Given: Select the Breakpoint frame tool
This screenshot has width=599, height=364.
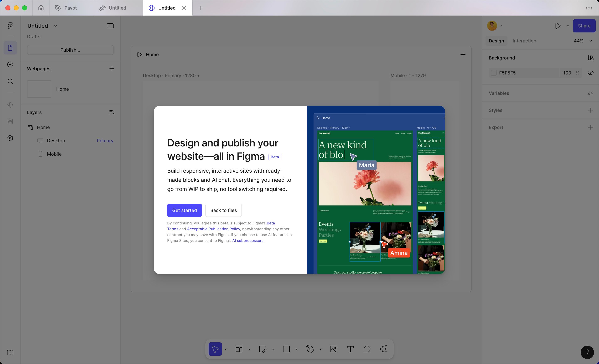Looking at the screenshot, I should (x=239, y=349).
